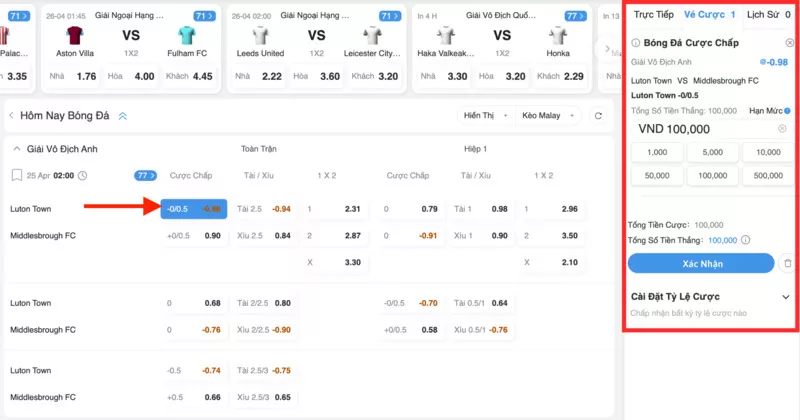Select quick stake 10,000
Screen dimensions: 800x420
click(x=768, y=152)
